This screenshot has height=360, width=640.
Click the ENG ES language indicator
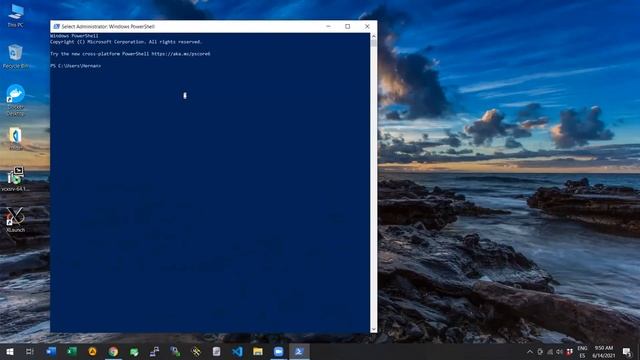tap(582, 352)
